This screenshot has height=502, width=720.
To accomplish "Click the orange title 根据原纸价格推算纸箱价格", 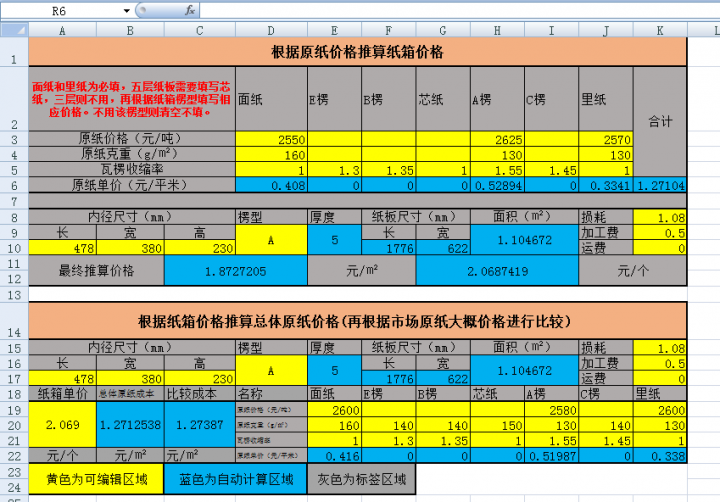I will pyautogui.click(x=357, y=52).
